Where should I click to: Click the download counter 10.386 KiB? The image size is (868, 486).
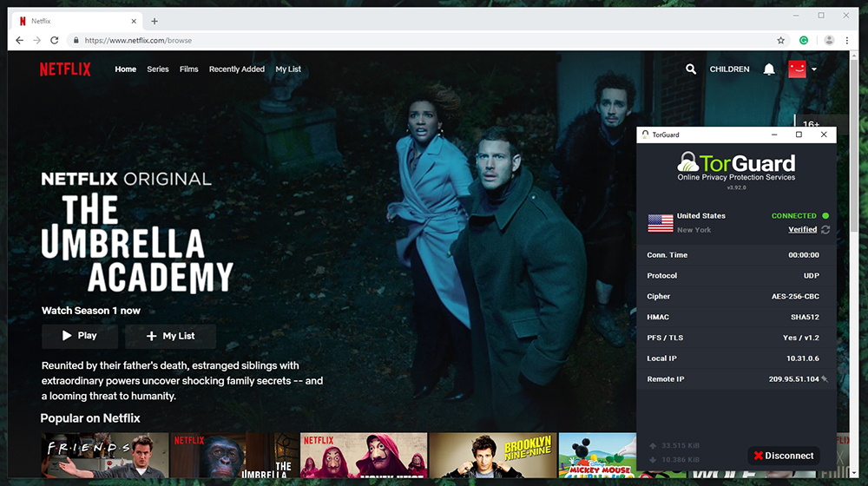tap(681, 459)
